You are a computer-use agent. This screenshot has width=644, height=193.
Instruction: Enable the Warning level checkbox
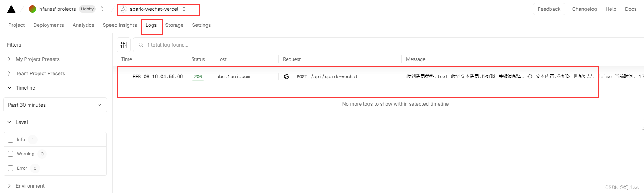[x=10, y=154]
